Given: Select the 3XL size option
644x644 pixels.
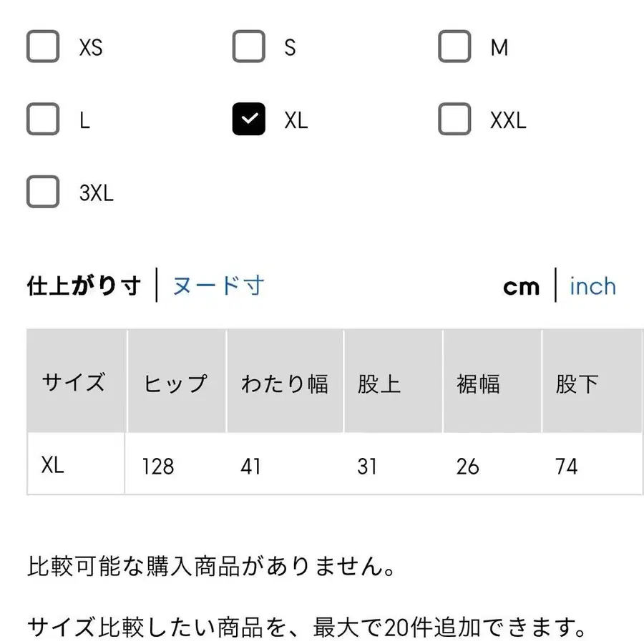Looking at the screenshot, I should point(43,192).
